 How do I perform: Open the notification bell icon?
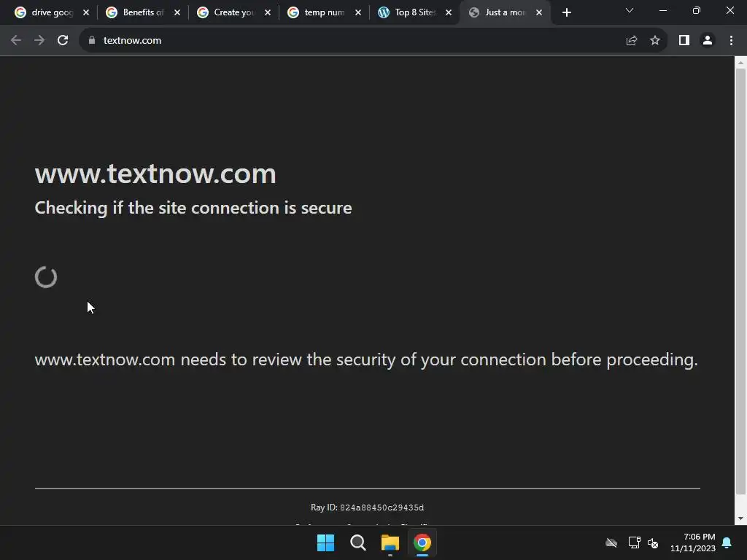coord(727,542)
